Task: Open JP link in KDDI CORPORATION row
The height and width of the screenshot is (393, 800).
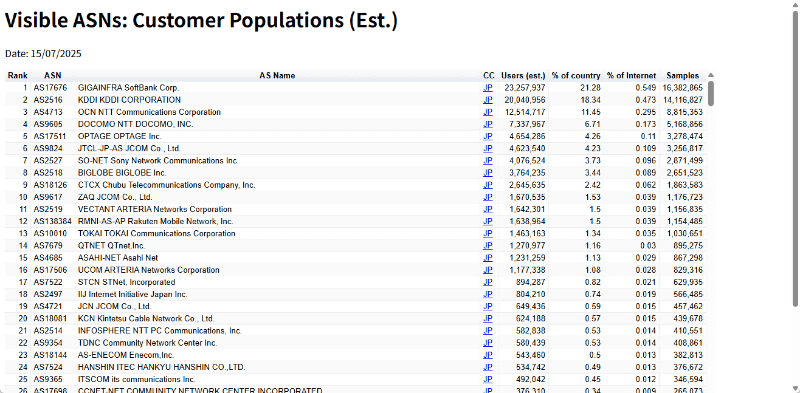Action: click(x=488, y=100)
